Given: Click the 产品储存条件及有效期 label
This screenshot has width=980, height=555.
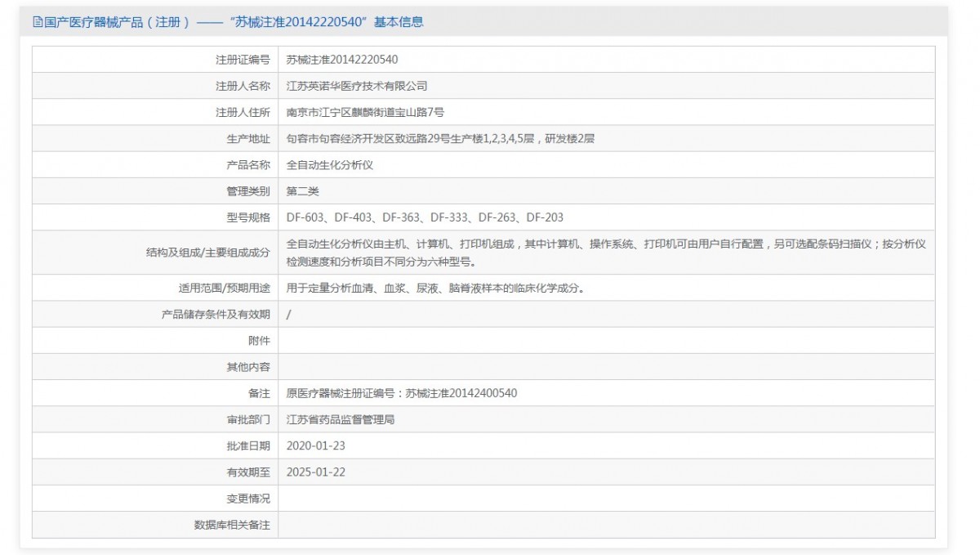Looking at the screenshot, I should [x=216, y=315].
